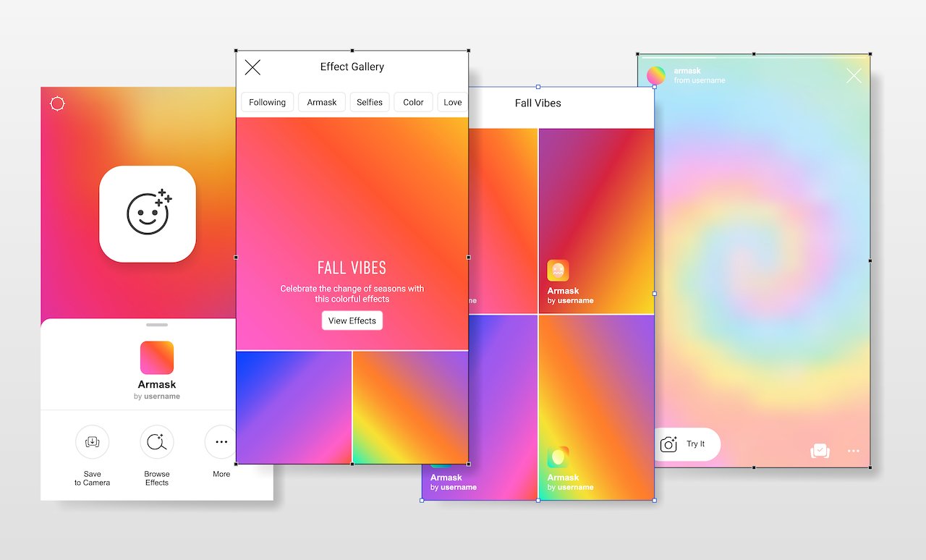Viewport: 926px width, 560px height.
Task: Switch to the Selfies category tab
Action: point(370,102)
